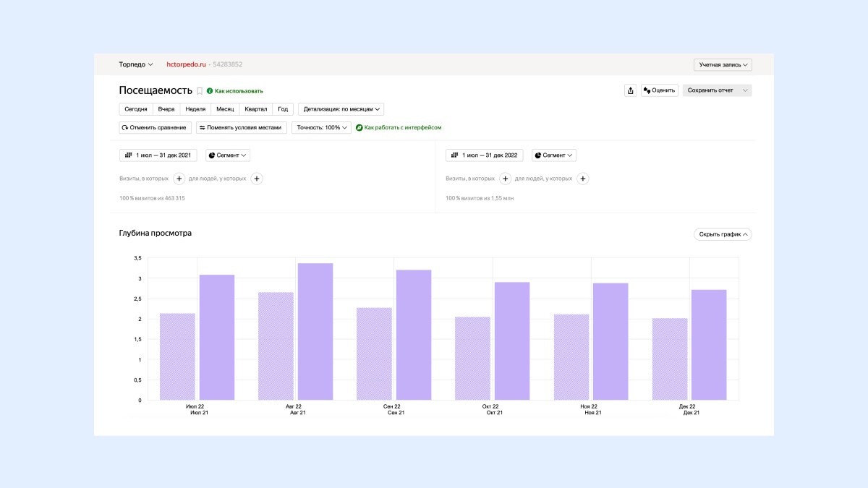The image size is (868, 488).
Task: Add a visit condition in the 2022 segment
Action: pyautogui.click(x=506, y=179)
